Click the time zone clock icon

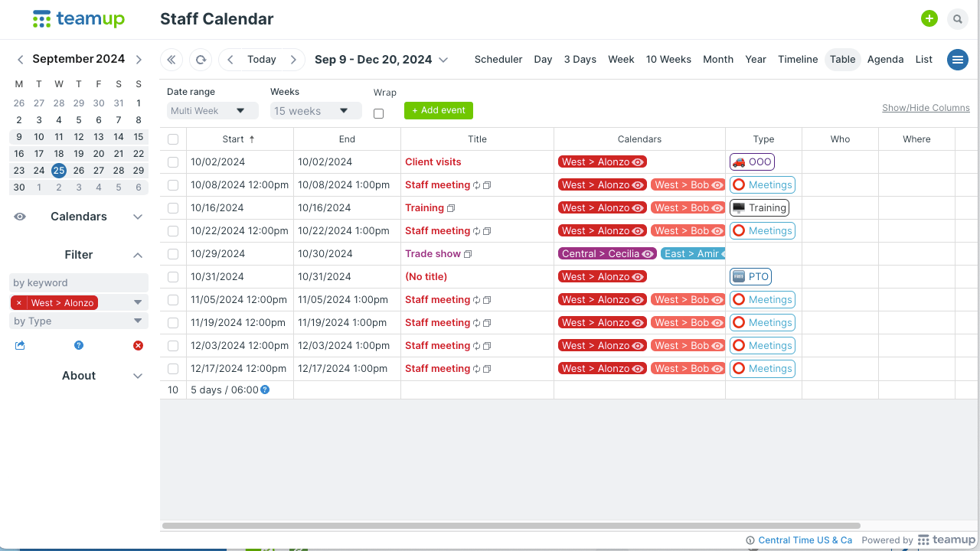pyautogui.click(x=750, y=540)
